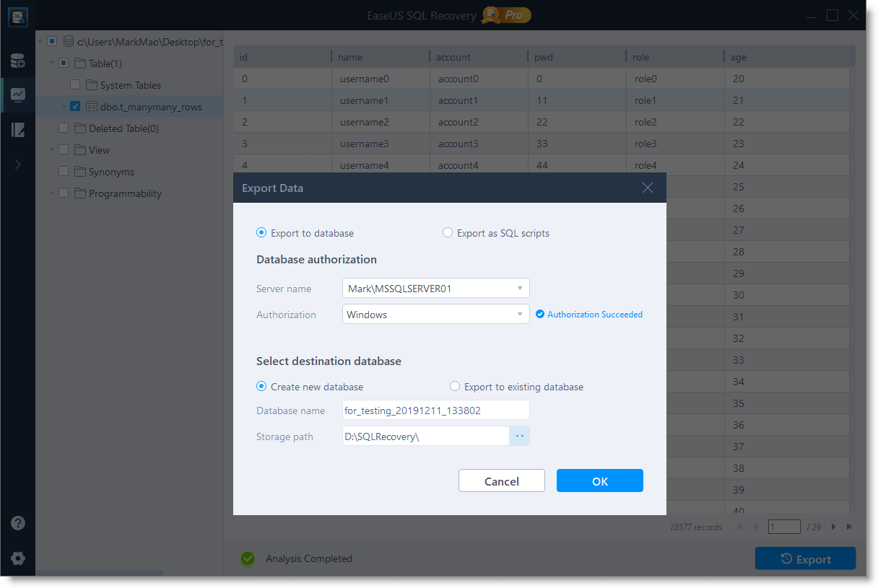Viewport: 878px width, 588px height.
Task: Go to the last records page
Action: pos(849,527)
